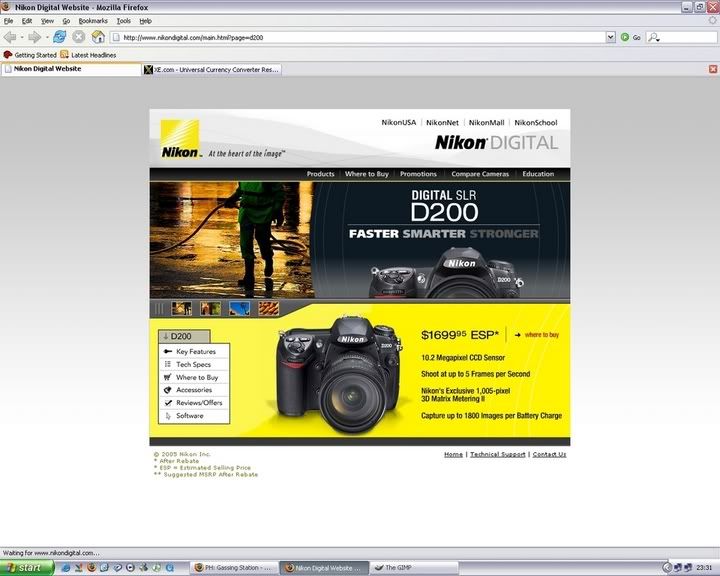Image resolution: width=720 pixels, height=576 pixels.
Task: Close the current tab with red X
Action: (713, 69)
